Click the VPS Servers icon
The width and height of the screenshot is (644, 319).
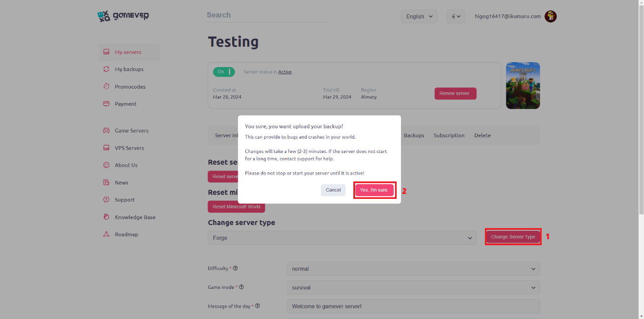(106, 148)
